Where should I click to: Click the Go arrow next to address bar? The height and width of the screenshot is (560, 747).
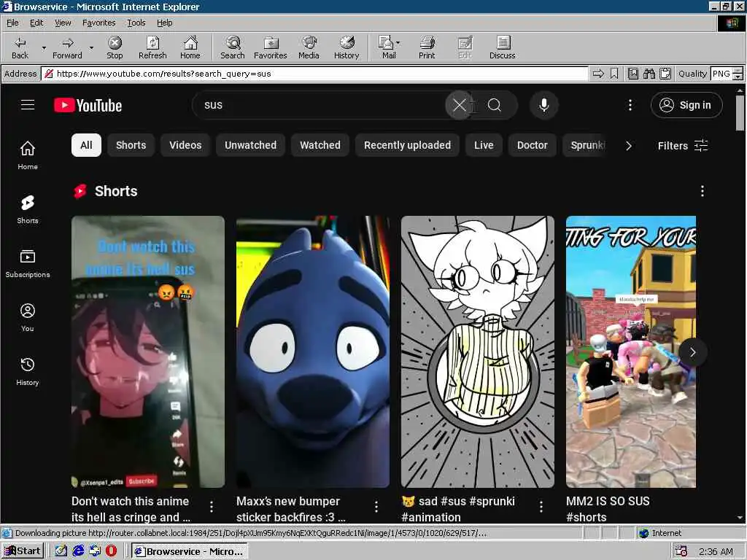point(598,74)
